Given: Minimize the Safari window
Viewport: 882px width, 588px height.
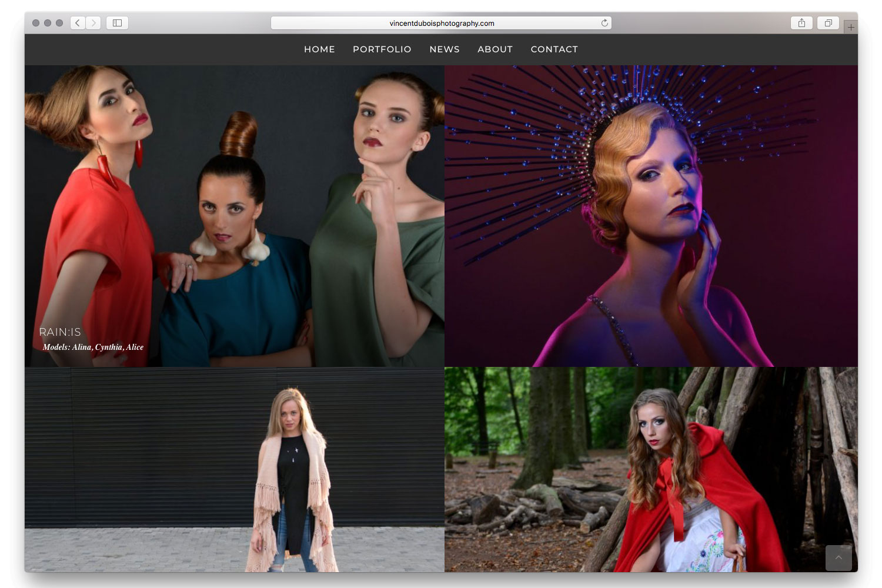Looking at the screenshot, I should [48, 23].
